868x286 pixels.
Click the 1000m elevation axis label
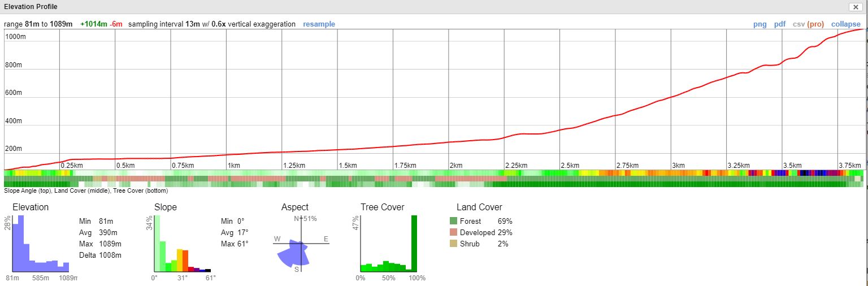pyautogui.click(x=15, y=37)
